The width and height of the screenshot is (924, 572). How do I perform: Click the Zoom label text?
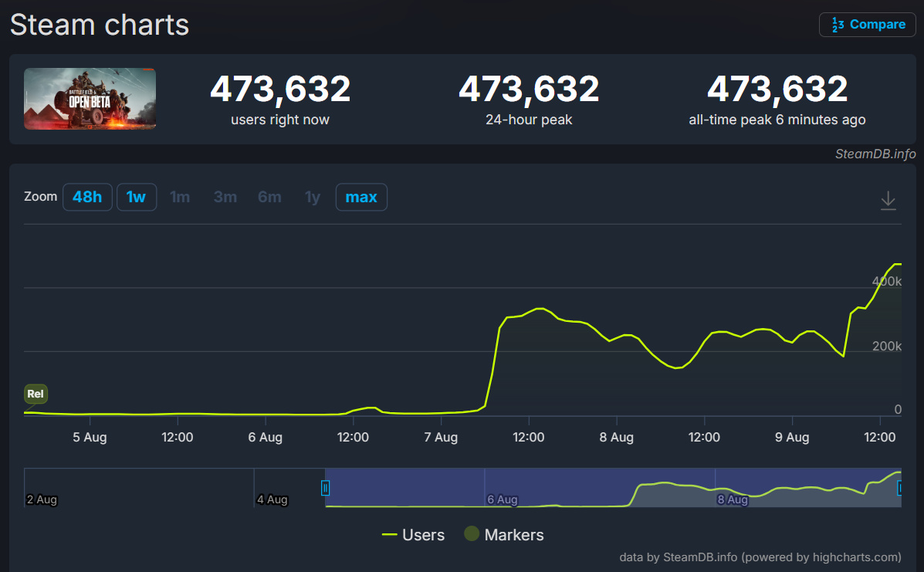click(x=41, y=196)
